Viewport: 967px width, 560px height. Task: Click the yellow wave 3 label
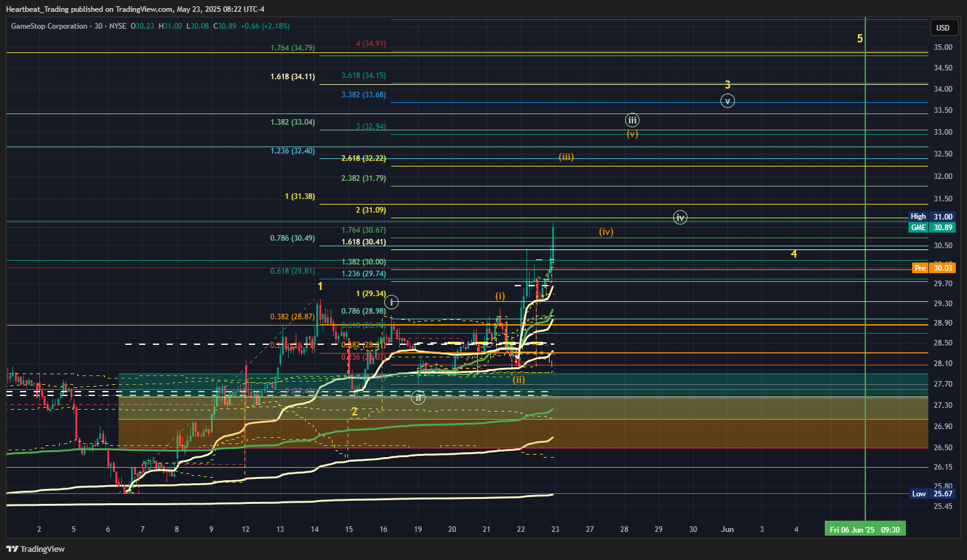click(727, 84)
